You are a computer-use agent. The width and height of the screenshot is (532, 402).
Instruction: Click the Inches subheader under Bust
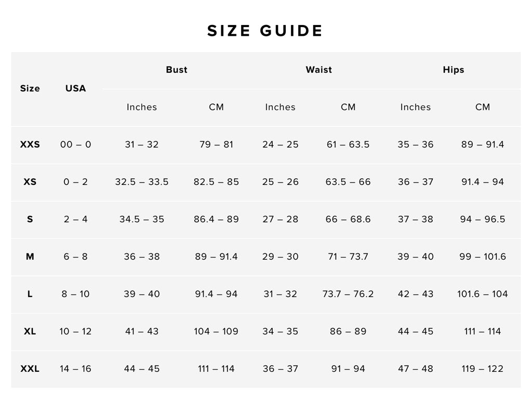(141, 107)
